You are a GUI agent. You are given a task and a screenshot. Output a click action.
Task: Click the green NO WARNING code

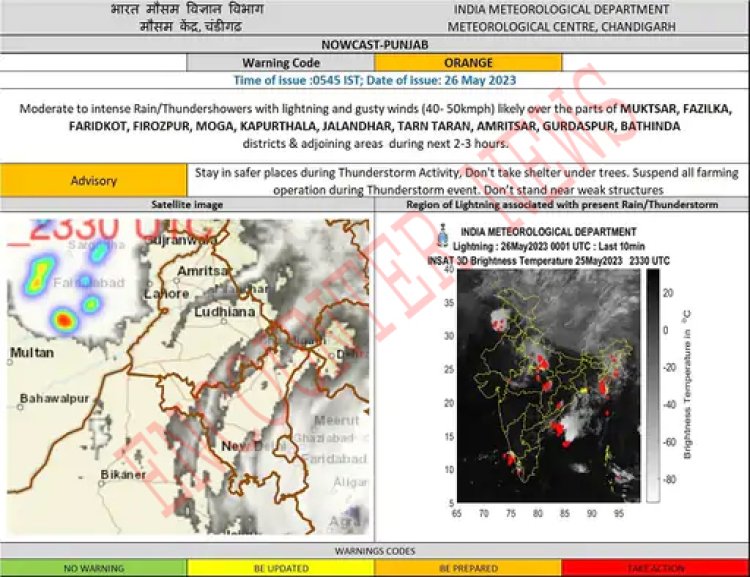pyautogui.click(x=94, y=568)
